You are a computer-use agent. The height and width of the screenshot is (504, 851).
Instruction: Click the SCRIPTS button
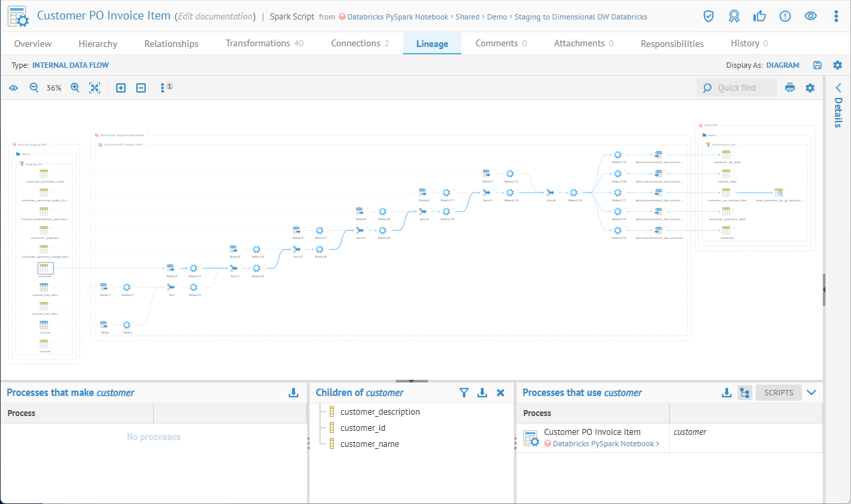778,393
